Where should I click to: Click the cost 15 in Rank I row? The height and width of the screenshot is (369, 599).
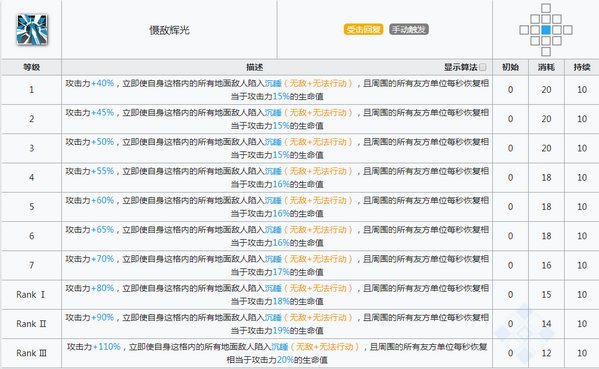(x=546, y=295)
